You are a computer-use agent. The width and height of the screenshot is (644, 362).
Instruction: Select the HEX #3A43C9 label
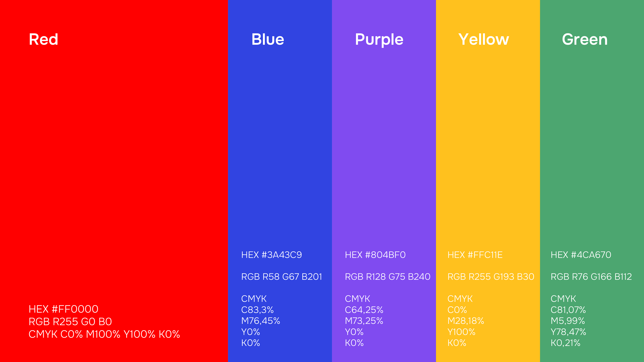[272, 255]
